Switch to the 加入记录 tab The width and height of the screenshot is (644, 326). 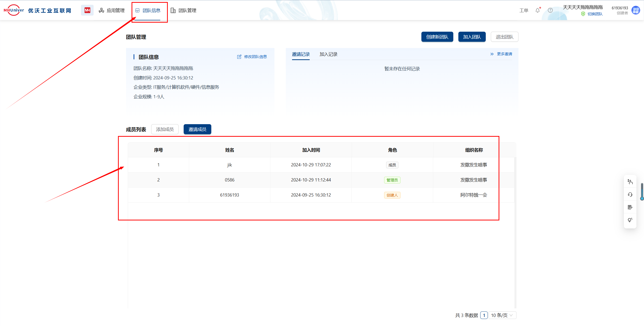[328, 54]
